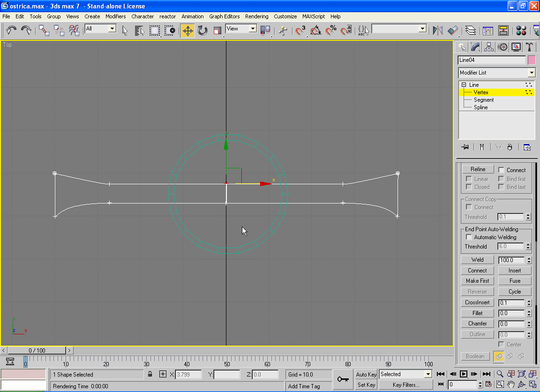
Task: Click the pink object color swatch
Action: click(x=532, y=60)
